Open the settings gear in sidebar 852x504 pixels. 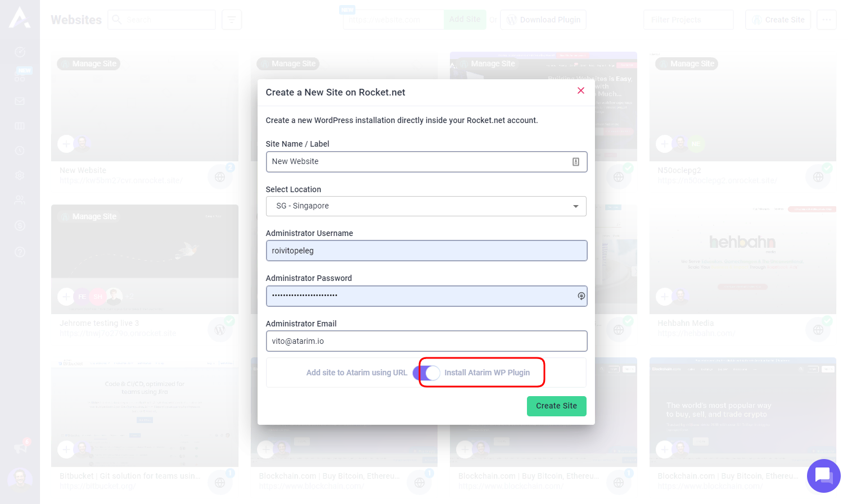[20, 175]
